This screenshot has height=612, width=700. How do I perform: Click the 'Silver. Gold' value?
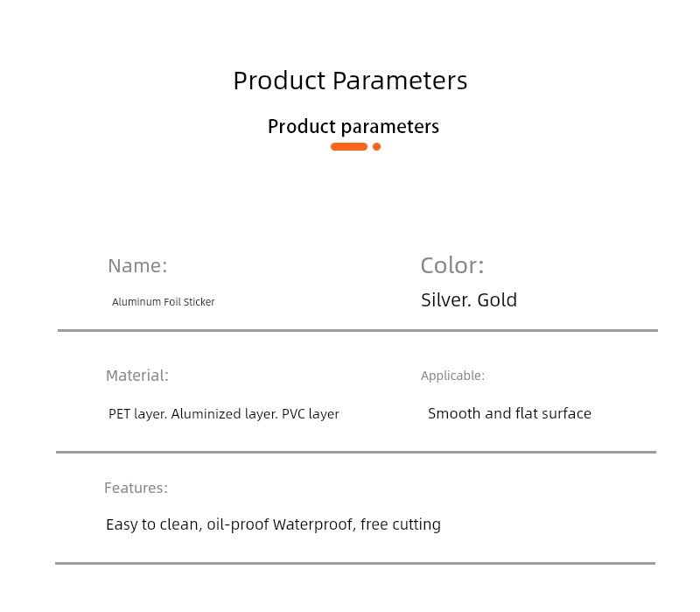coord(469,299)
